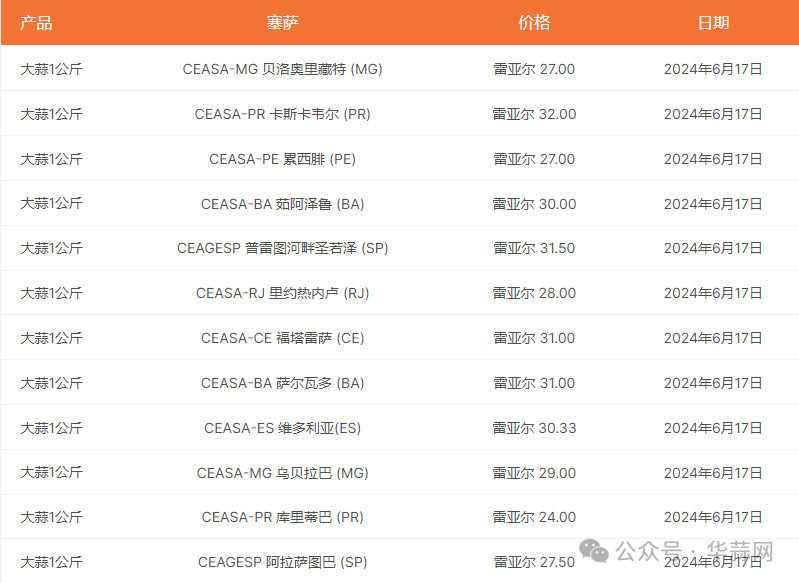Click the lowest price 雷亚尔 24.00
The height and width of the screenshot is (583, 799).
click(x=534, y=517)
